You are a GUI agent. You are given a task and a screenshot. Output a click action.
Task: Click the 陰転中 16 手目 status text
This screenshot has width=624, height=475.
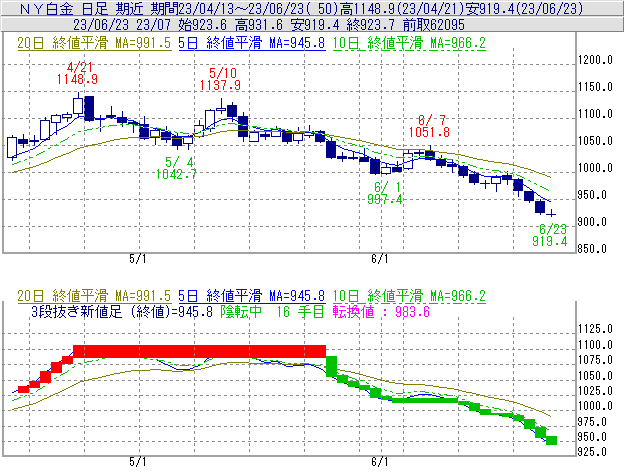[x=273, y=311]
